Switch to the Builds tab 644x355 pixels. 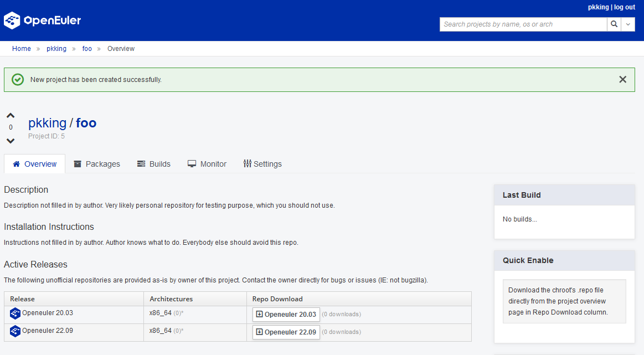pyautogui.click(x=154, y=164)
